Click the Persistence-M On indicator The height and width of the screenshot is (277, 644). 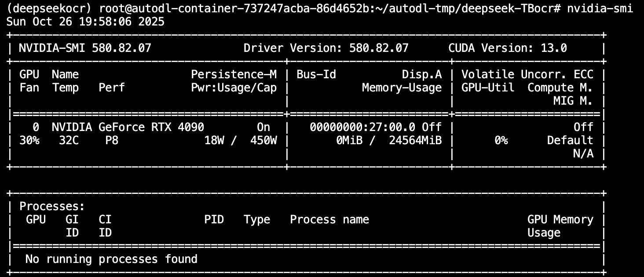point(263,127)
